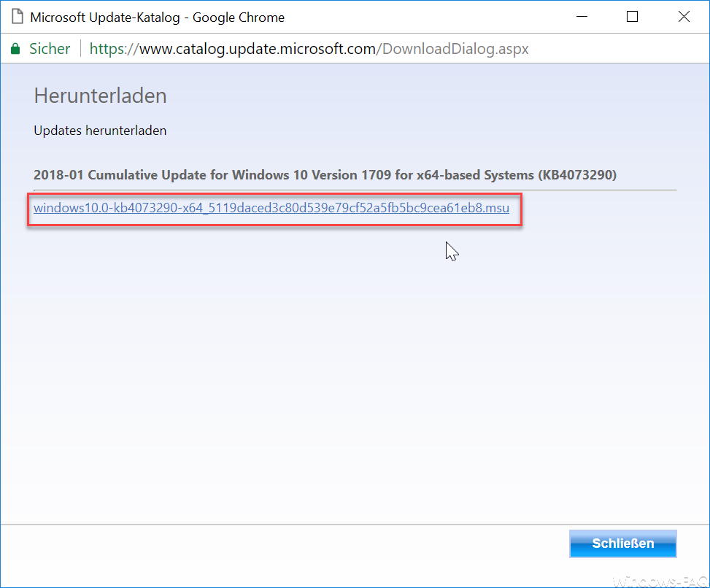Click the window title 'Microsoft Update-Katalog - Google Chrome'

click(x=157, y=18)
